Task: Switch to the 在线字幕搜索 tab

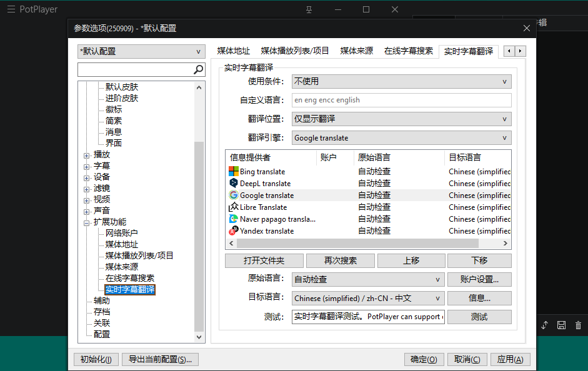Action: coord(409,51)
